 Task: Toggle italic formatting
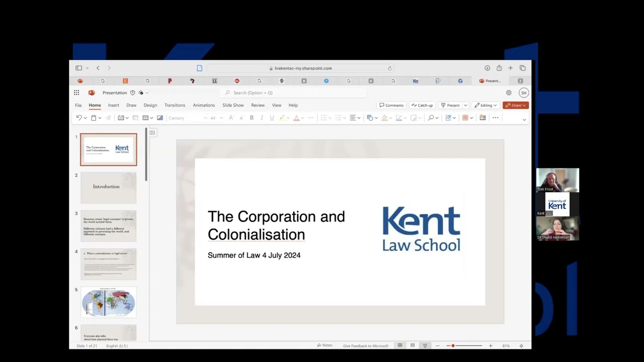262,118
